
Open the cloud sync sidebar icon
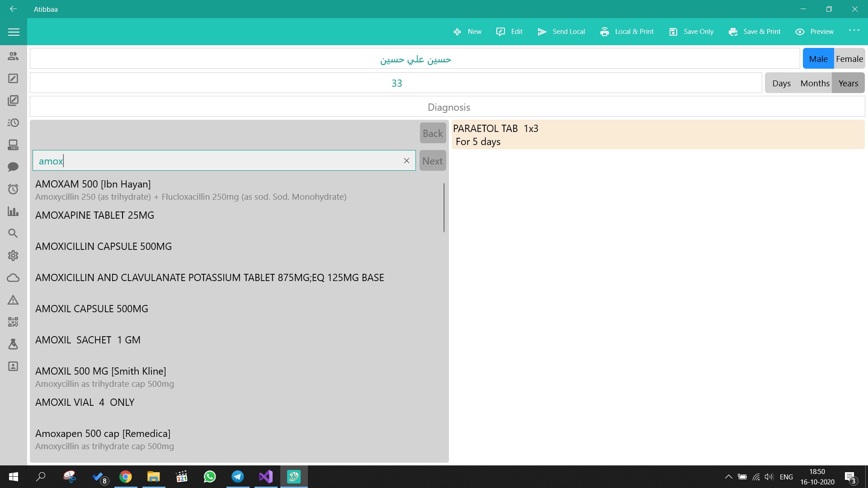[x=13, y=277]
